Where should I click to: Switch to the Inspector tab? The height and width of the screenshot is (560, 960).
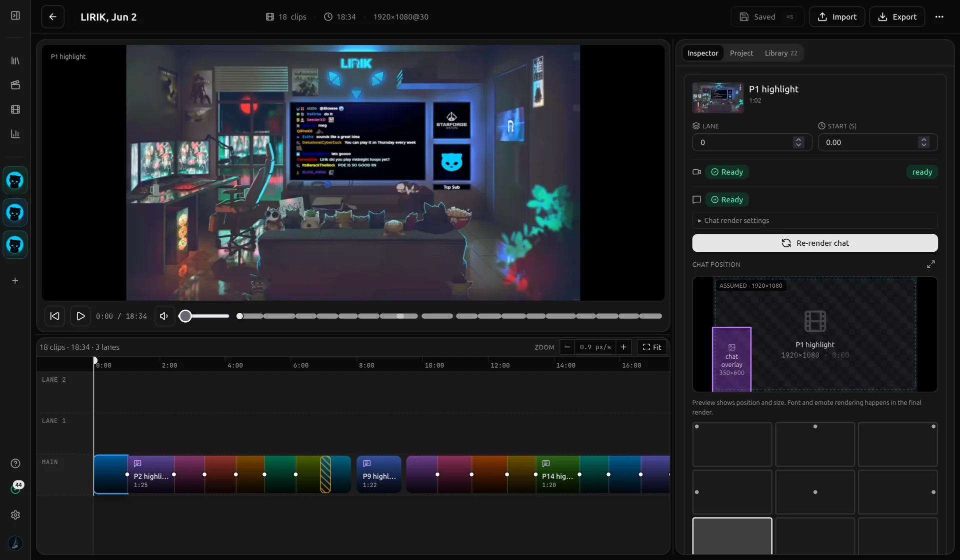click(702, 53)
